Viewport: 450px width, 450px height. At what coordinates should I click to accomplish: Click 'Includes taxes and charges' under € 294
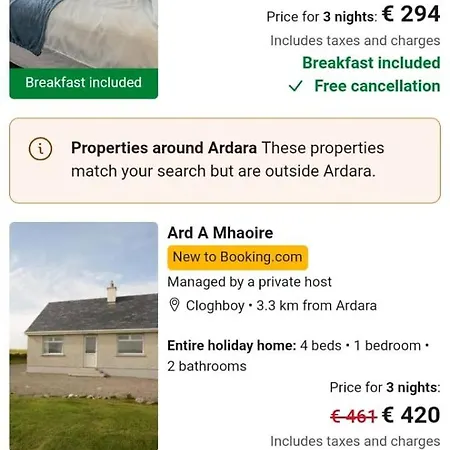[x=355, y=41]
